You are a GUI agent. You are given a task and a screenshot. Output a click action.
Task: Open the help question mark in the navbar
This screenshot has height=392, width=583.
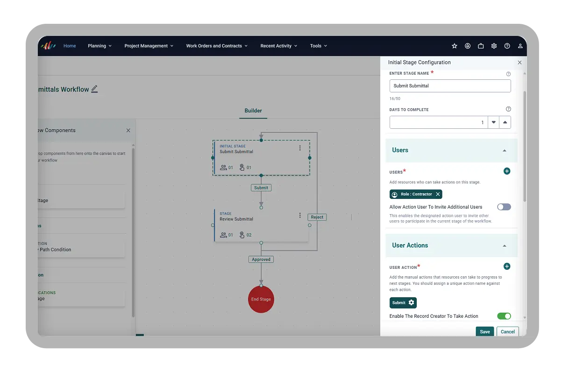507,46
